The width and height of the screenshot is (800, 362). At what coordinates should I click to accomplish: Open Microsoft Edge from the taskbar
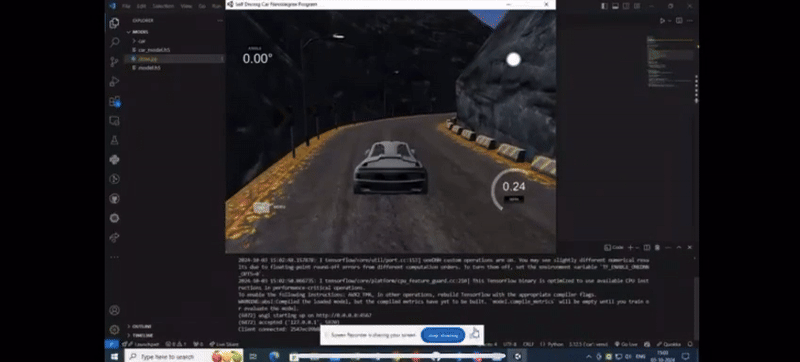pyautogui.click(x=274, y=356)
